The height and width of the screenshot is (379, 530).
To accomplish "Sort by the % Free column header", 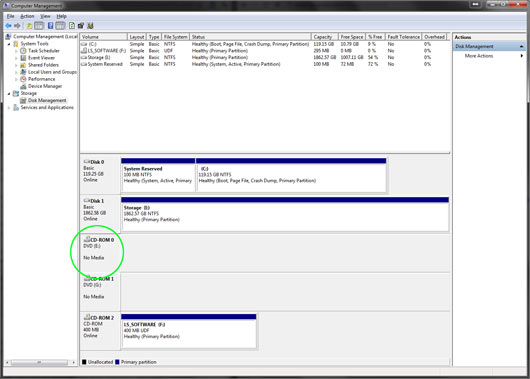I will pyautogui.click(x=375, y=37).
